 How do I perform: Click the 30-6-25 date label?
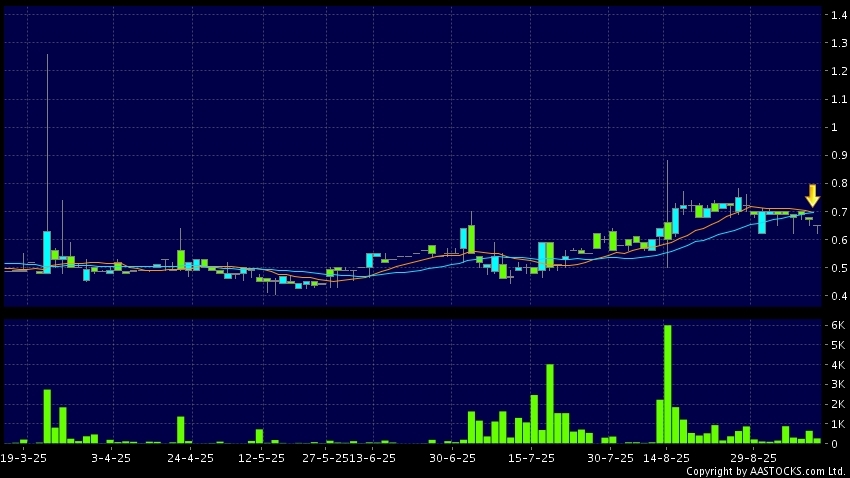tap(452, 458)
